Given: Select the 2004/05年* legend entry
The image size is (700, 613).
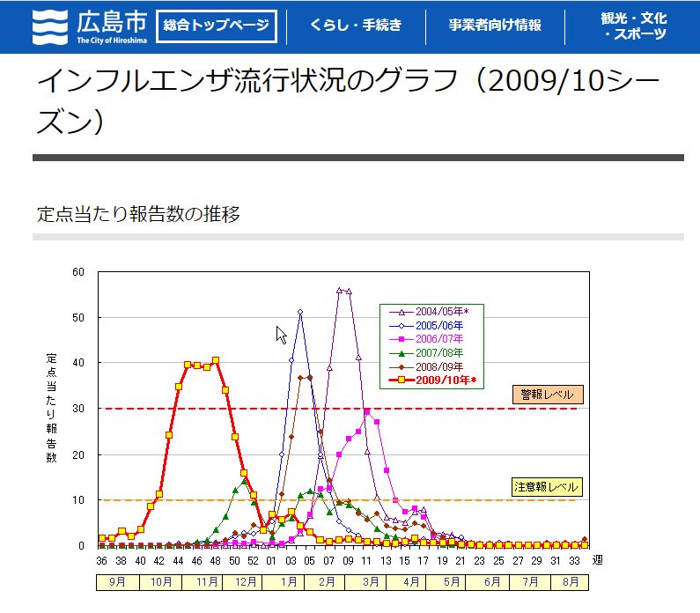Looking at the screenshot, I should 429,312.
